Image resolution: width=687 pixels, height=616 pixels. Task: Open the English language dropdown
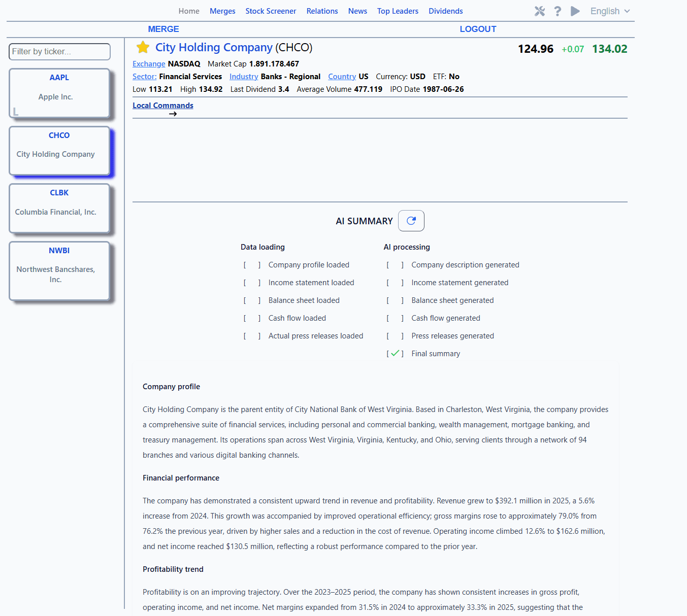[610, 11]
